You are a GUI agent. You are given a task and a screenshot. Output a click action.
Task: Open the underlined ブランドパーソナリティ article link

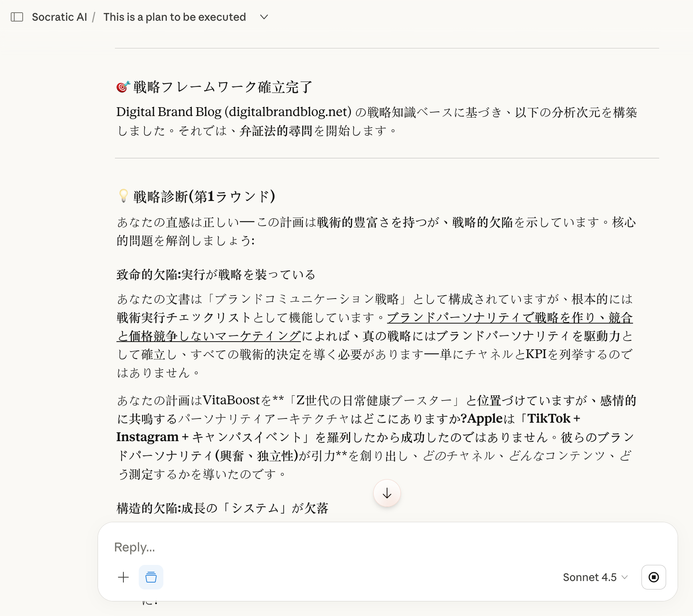pyautogui.click(x=509, y=318)
